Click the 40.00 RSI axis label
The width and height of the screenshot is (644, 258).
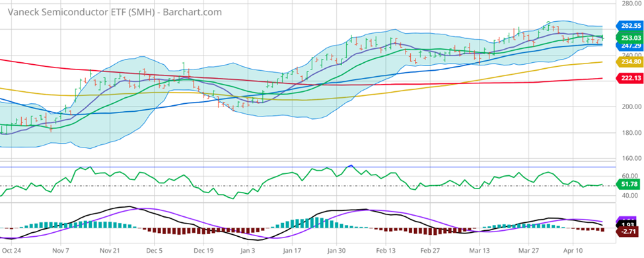(x=629, y=195)
